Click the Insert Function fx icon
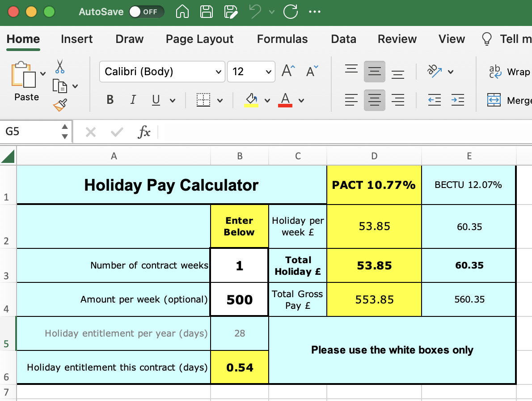This screenshot has height=401, width=532. tap(144, 132)
